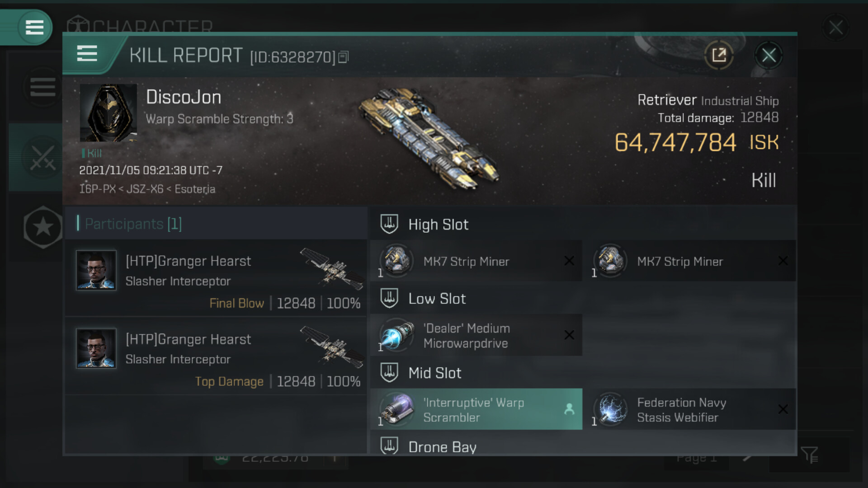Select the 'Dealer' Medium Microwarpdrive icon
The height and width of the screenshot is (488, 868).
click(396, 335)
